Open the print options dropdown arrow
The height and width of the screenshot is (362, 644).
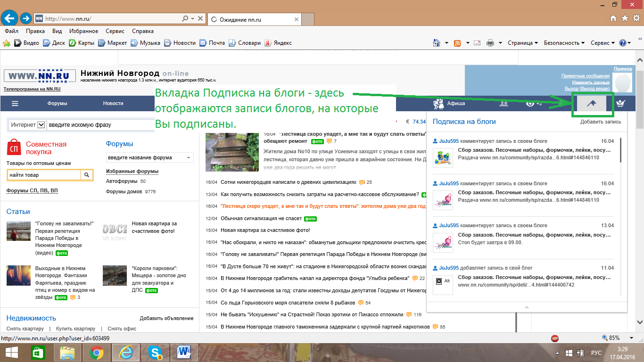pyautogui.click(x=500, y=43)
